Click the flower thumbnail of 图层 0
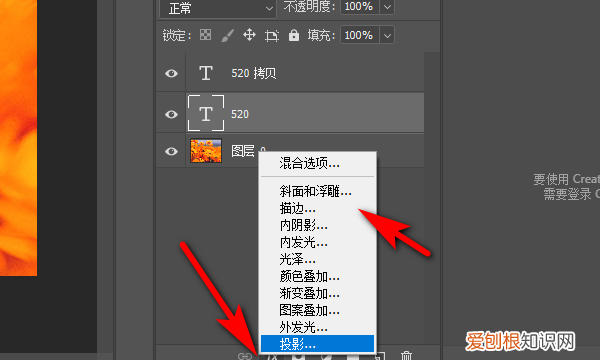 (x=206, y=151)
